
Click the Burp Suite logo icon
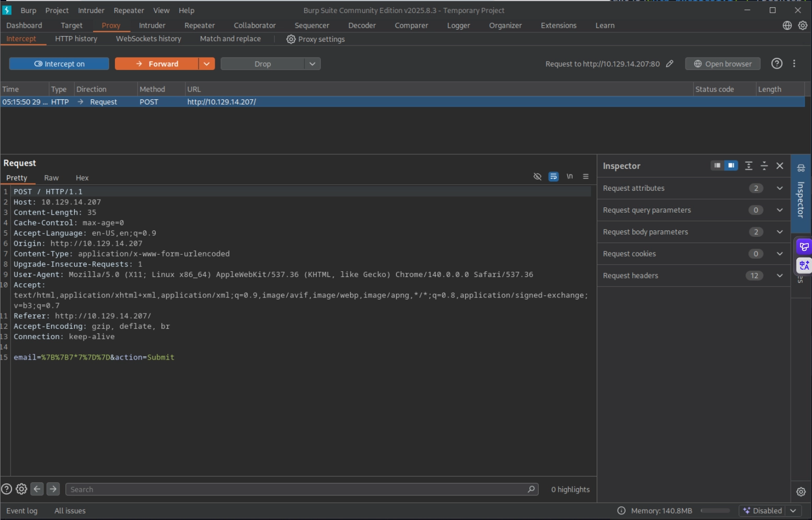click(7, 10)
